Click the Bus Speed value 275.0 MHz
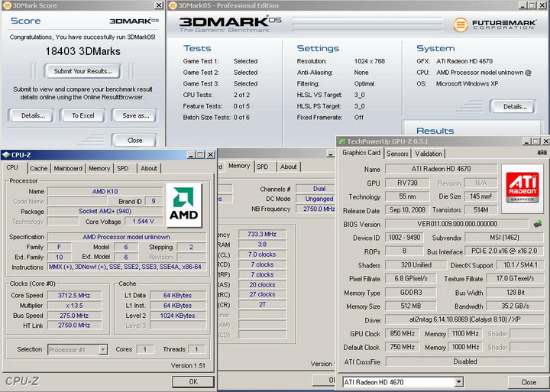 [74, 316]
